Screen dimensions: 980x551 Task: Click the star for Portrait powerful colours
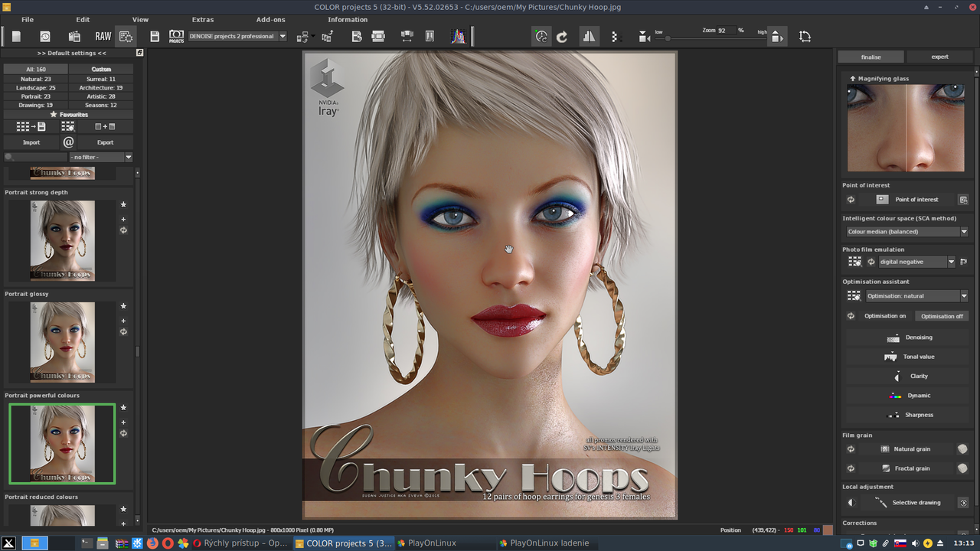(x=123, y=408)
